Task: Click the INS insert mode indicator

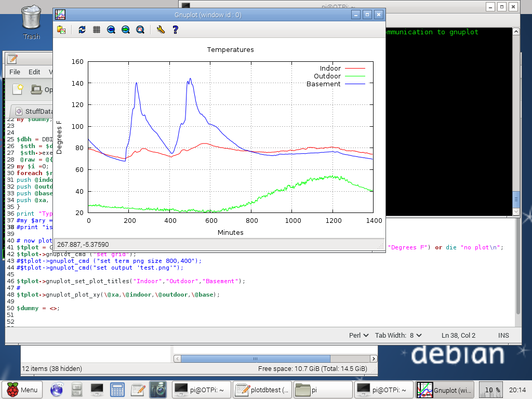Action: (503, 335)
